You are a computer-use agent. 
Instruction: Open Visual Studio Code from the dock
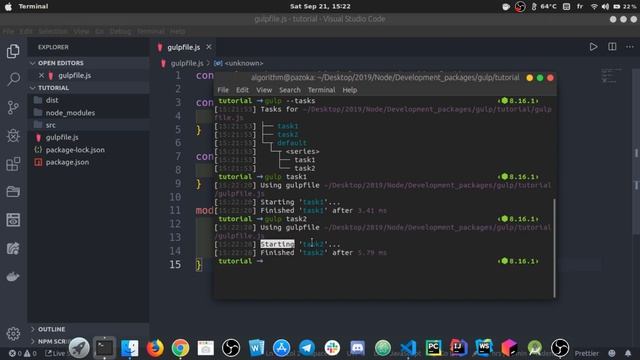click(408, 348)
